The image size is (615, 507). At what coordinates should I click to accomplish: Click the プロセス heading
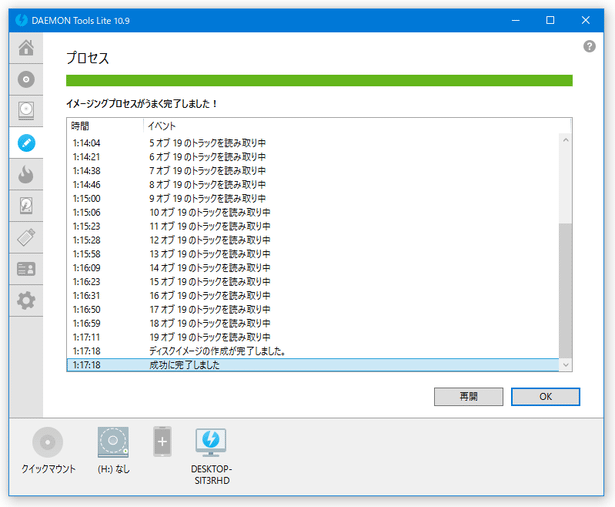coord(87,58)
